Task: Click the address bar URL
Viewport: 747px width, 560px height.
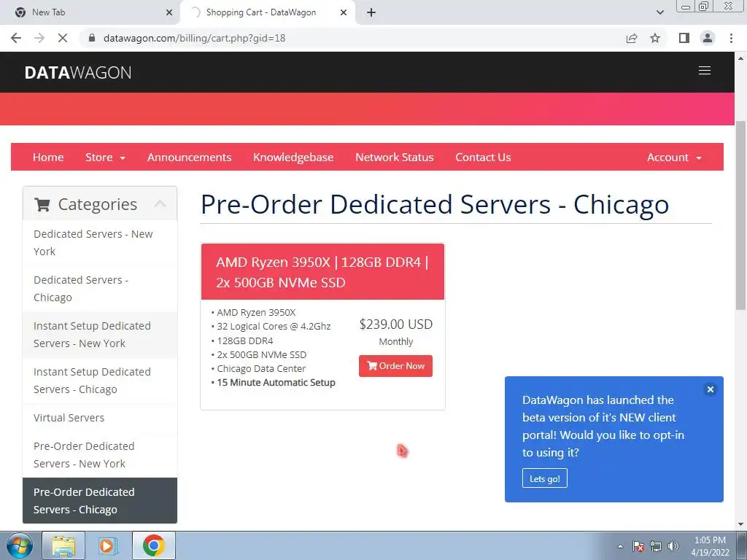Action: coord(194,38)
